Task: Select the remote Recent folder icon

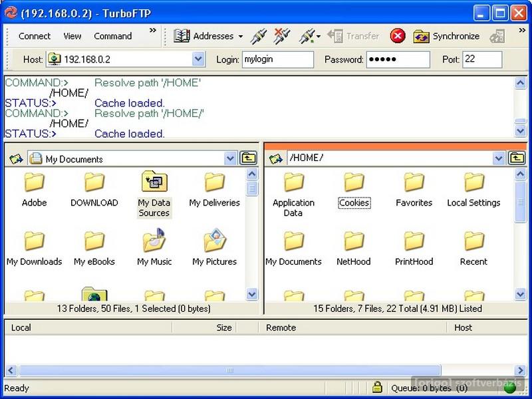Action: (x=474, y=241)
